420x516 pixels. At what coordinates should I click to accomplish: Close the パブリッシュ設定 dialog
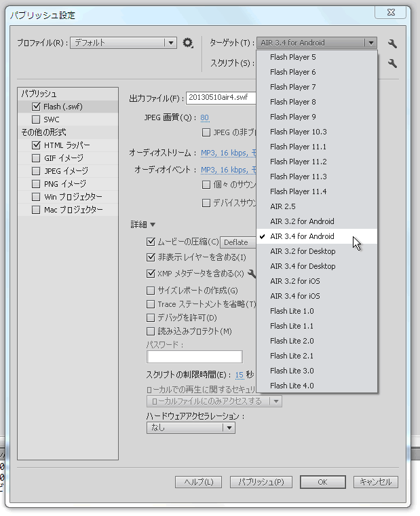click(391, 12)
